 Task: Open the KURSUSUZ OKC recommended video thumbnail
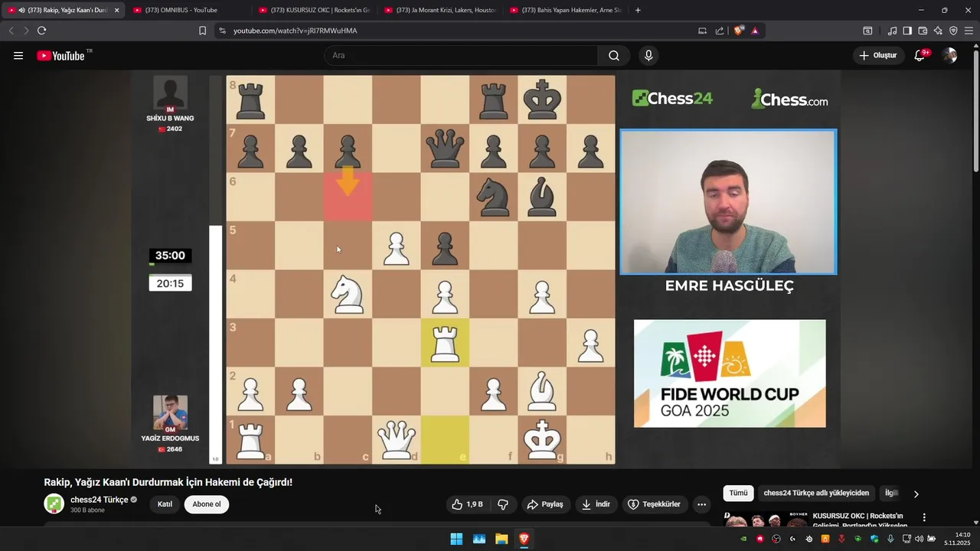[766, 520]
